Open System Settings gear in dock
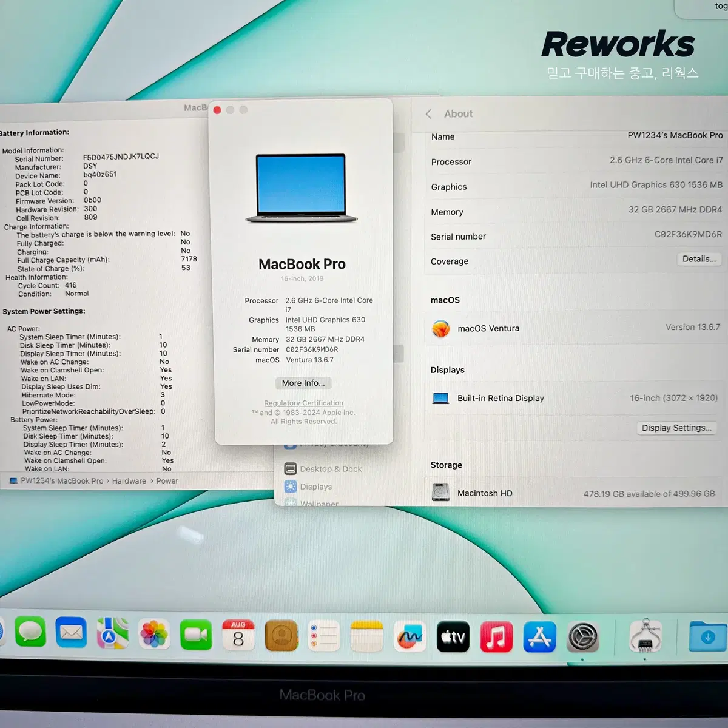 tap(583, 638)
